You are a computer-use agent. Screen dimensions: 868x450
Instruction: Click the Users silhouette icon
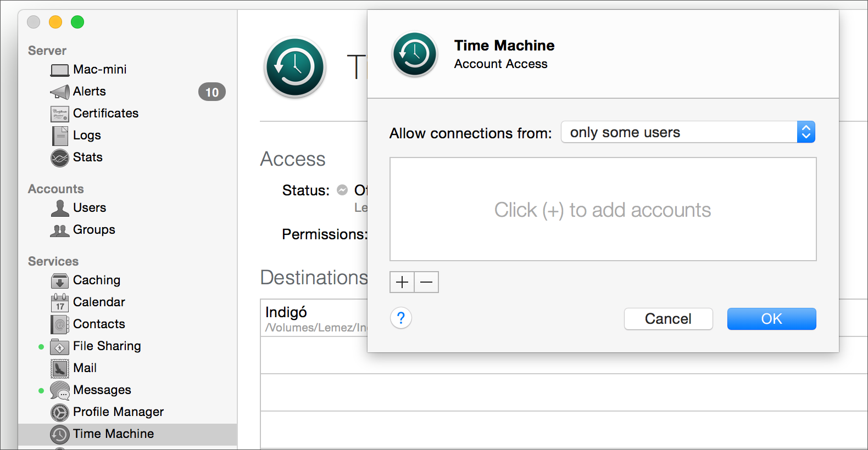59,208
